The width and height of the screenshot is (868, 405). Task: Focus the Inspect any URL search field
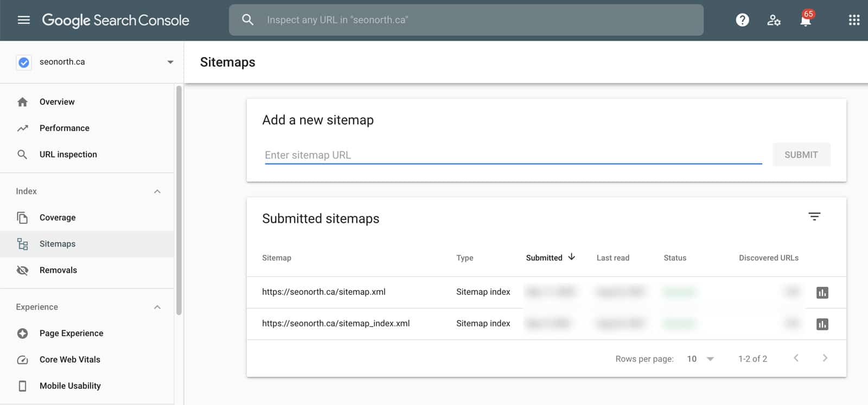(466, 20)
